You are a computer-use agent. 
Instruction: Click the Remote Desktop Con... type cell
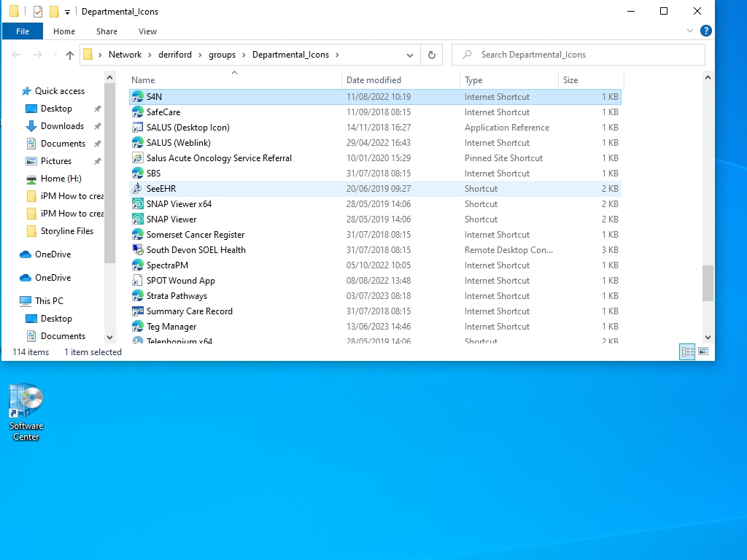pos(508,249)
